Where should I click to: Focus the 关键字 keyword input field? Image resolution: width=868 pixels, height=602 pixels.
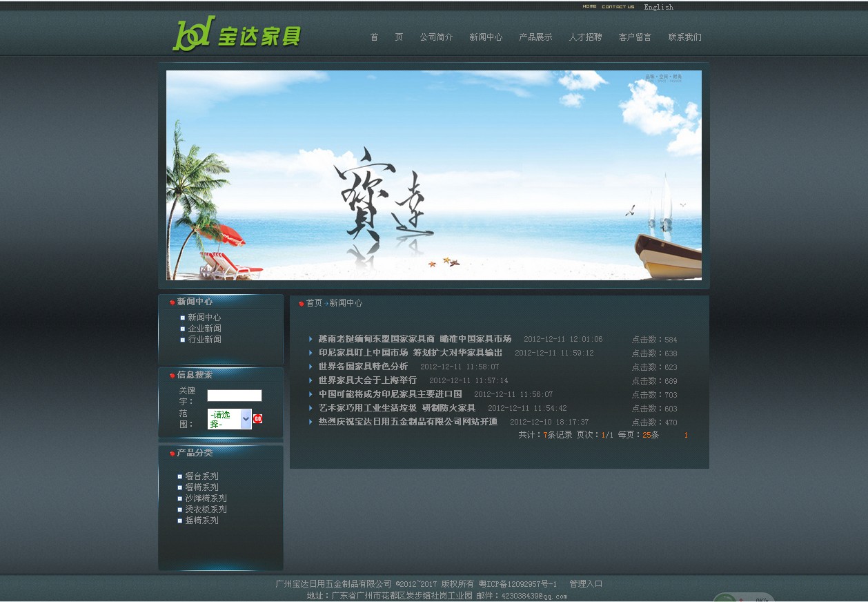pos(235,396)
